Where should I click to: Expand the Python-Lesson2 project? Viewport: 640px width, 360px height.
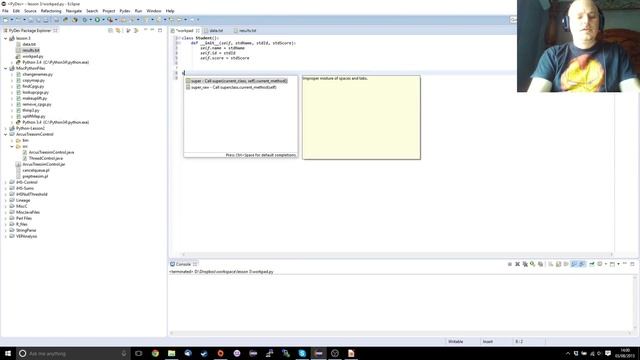click(6, 129)
